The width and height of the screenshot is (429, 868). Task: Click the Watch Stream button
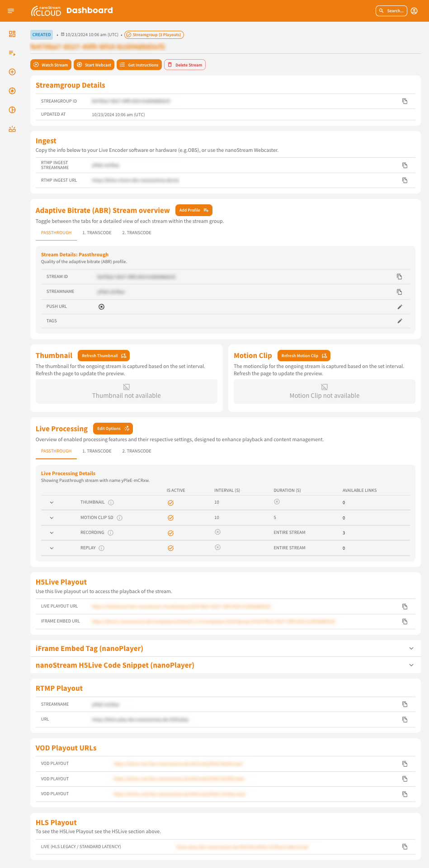(51, 65)
